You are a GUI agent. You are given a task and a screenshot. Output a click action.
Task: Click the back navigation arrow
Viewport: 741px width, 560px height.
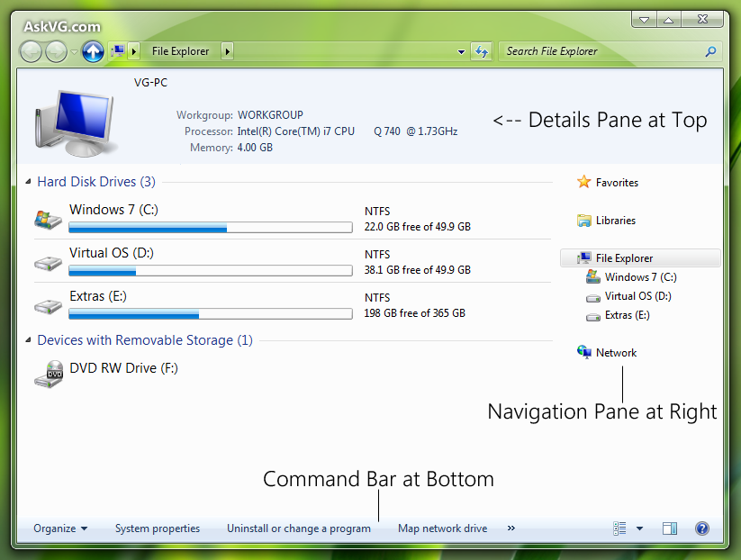[x=30, y=51]
